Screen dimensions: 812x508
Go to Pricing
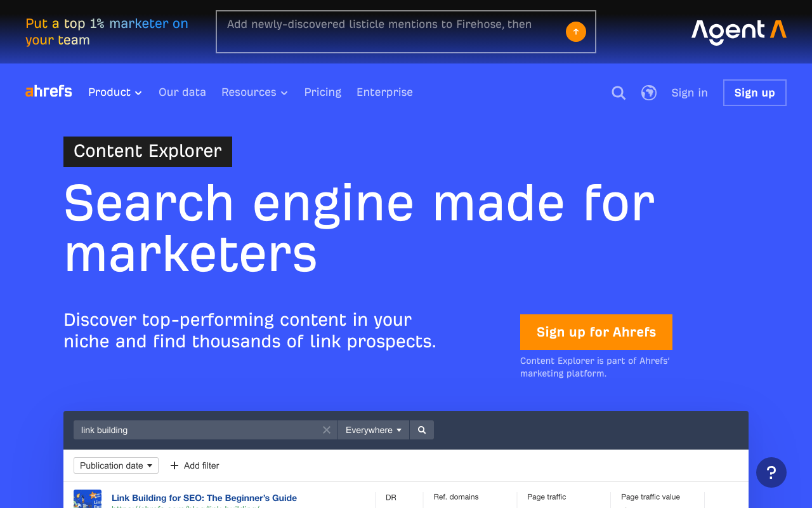[x=322, y=92]
